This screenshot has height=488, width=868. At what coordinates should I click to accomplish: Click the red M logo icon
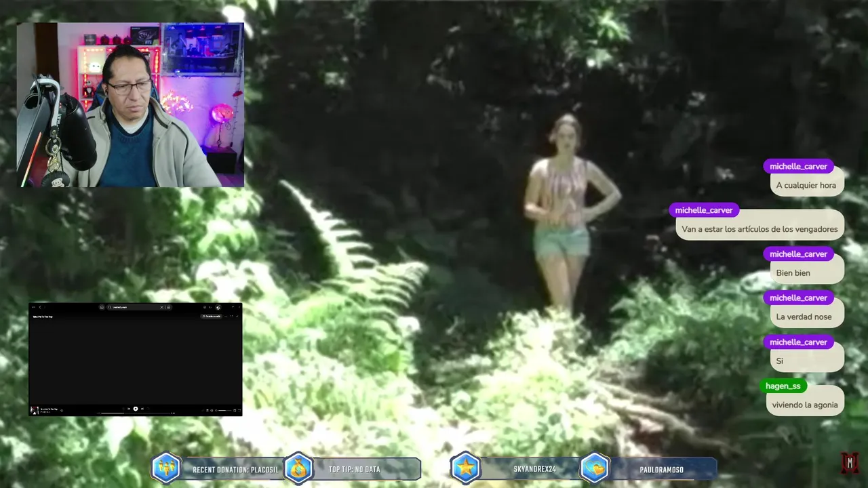tap(850, 463)
